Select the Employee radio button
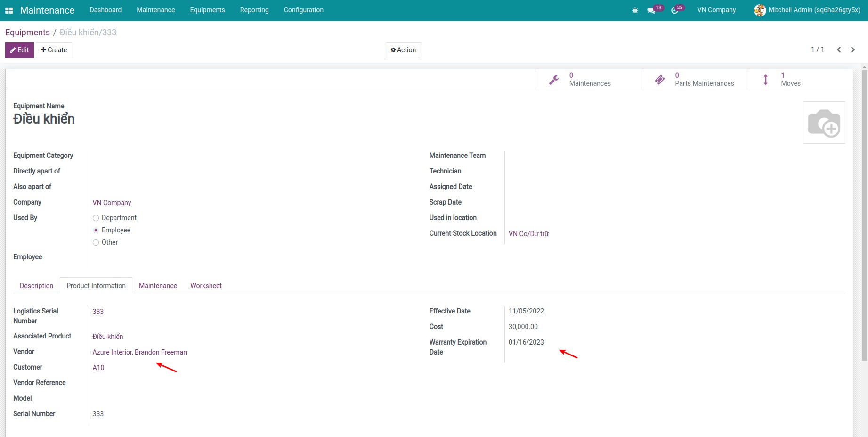Screen dimensions: 868x437 pos(96,230)
